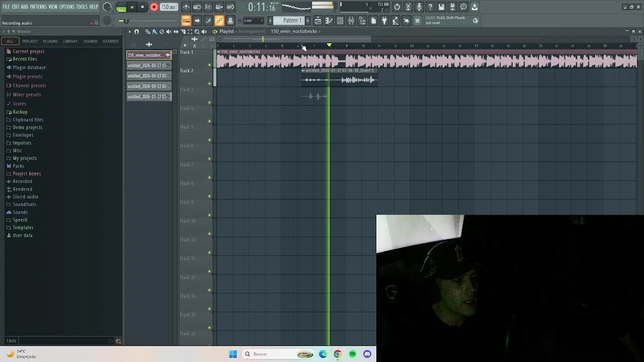Click the browser search magnifier icon
The height and width of the screenshot is (362, 644).
118,341
